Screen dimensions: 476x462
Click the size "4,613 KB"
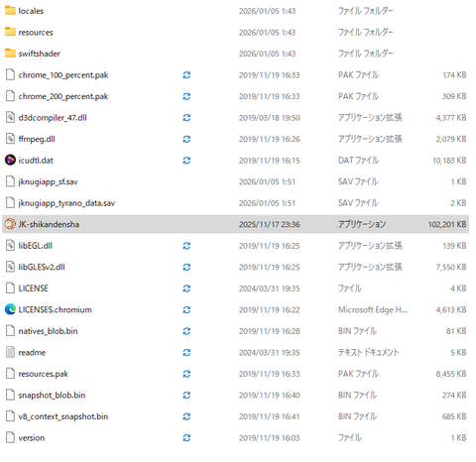(x=451, y=309)
